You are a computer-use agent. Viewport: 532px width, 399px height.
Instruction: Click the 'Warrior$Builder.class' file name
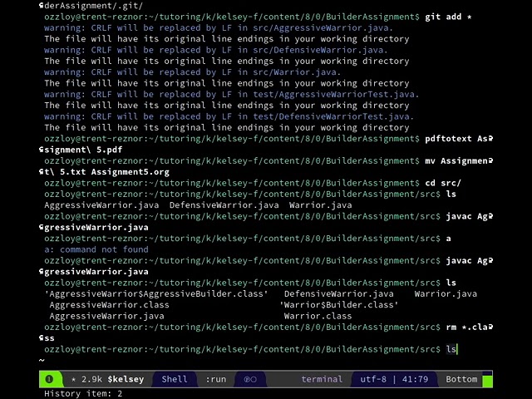pyautogui.click(x=339, y=304)
